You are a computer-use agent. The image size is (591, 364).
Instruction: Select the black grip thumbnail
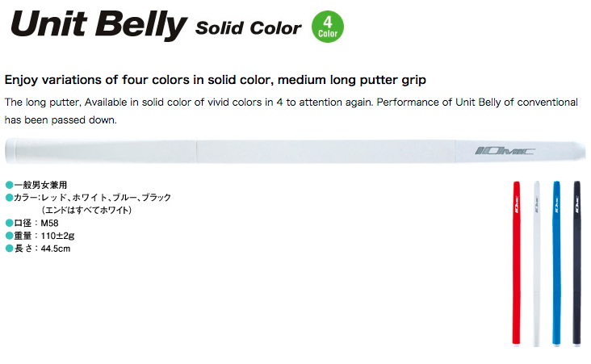576,262
